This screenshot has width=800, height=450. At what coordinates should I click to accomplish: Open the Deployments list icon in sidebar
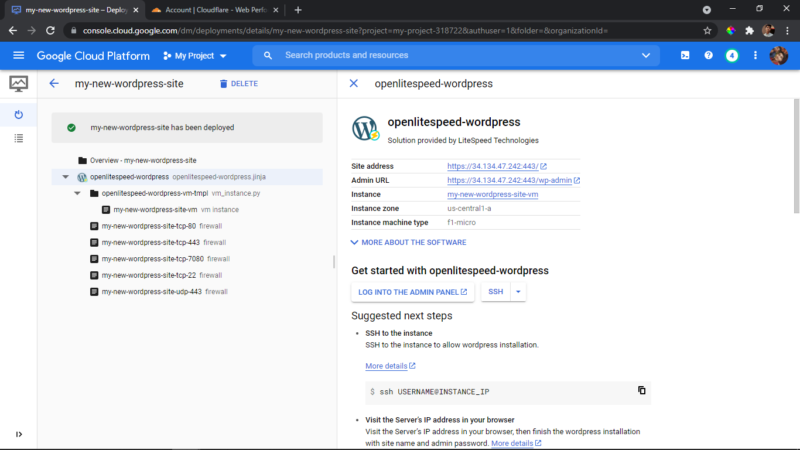point(18,138)
